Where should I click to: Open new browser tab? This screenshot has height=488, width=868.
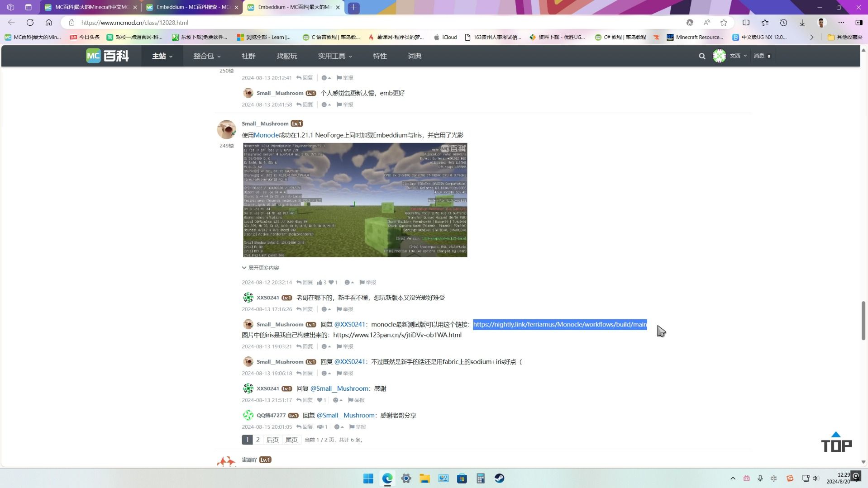click(x=353, y=7)
